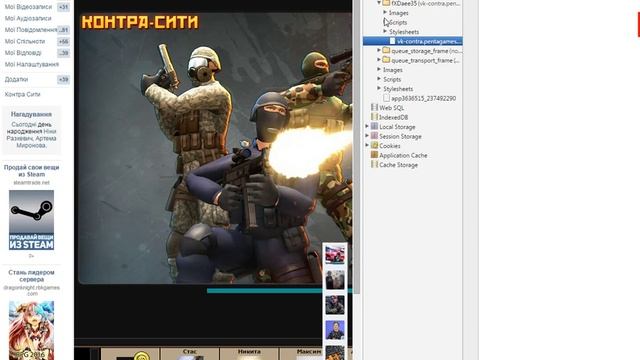Screen dimensions: 640x360
Task: Click the Application Cache icon
Action: (374, 155)
